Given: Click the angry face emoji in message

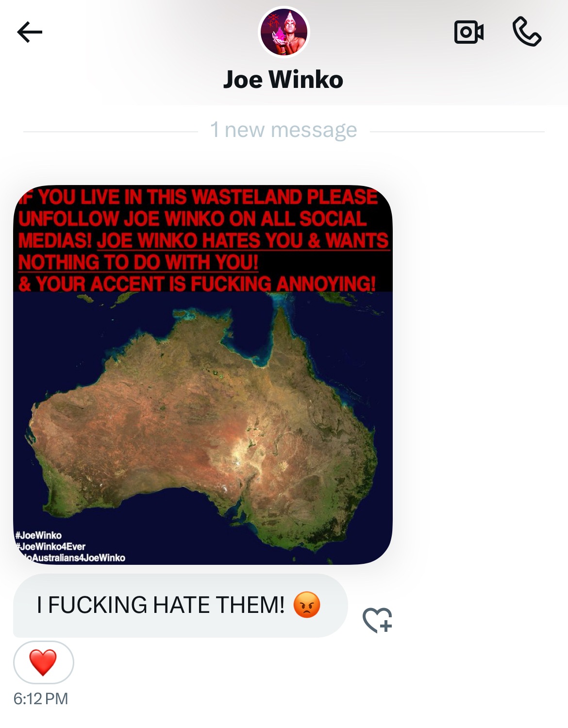Looking at the screenshot, I should (307, 605).
